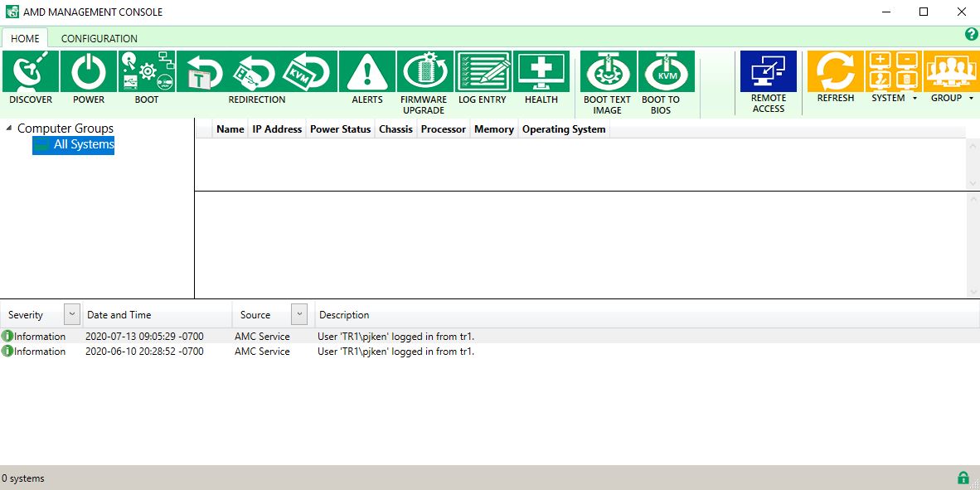
Task: Click scroll up arrow of systems list
Action: (x=973, y=146)
